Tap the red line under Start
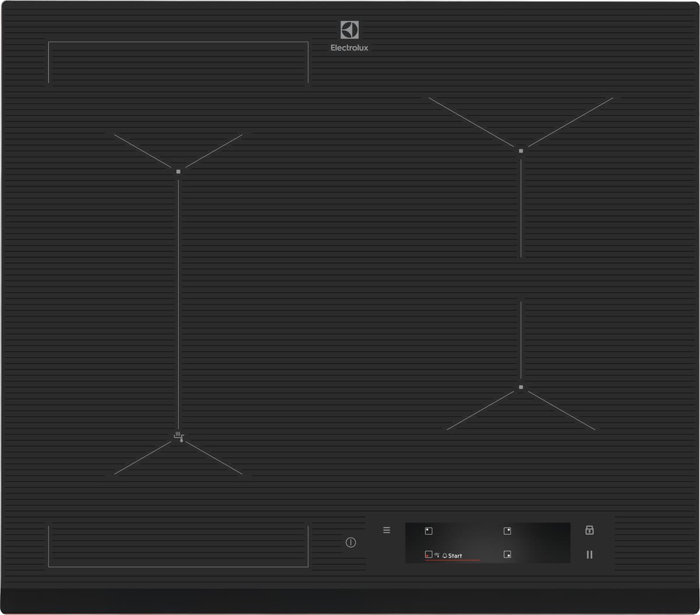The width and height of the screenshot is (700, 615). 453,561
